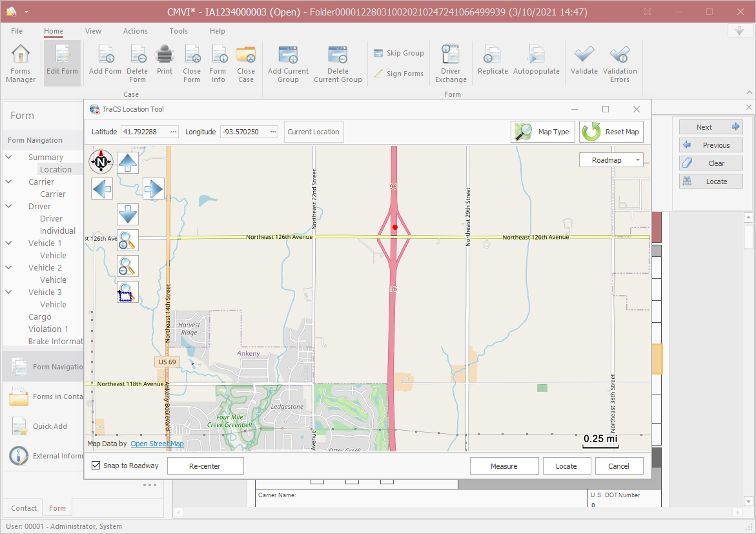Image resolution: width=756 pixels, height=534 pixels.
Task: Zoom in using the magnifier plus icon
Action: (128, 240)
